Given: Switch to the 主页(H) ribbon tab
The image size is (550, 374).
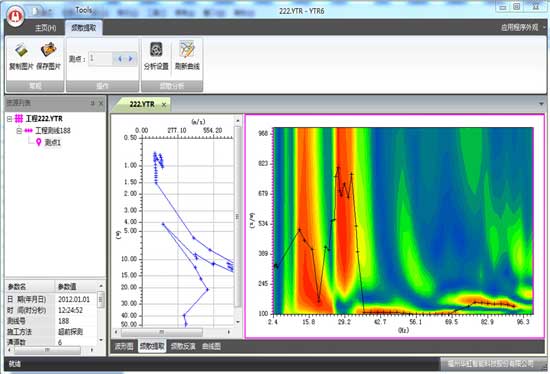Looking at the screenshot, I should [x=45, y=28].
